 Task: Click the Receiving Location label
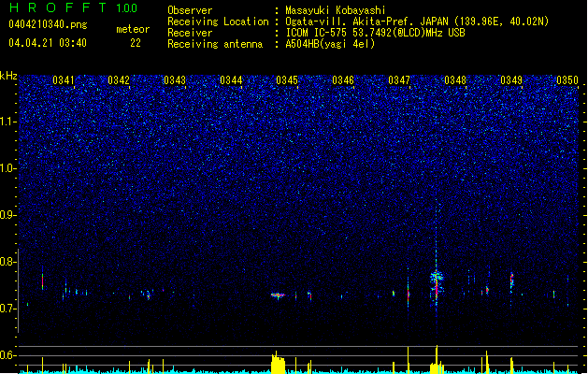click(x=218, y=22)
